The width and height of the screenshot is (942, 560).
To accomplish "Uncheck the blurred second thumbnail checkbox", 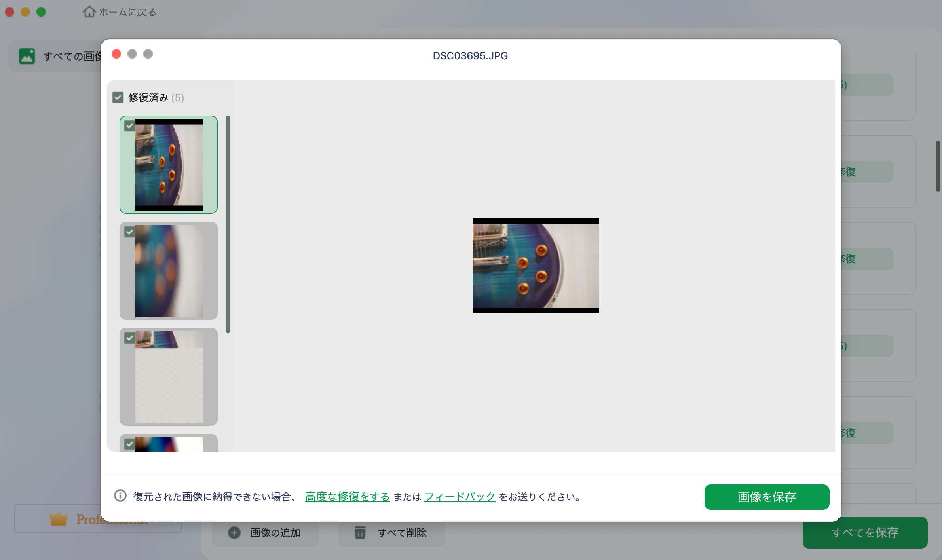I will (129, 232).
